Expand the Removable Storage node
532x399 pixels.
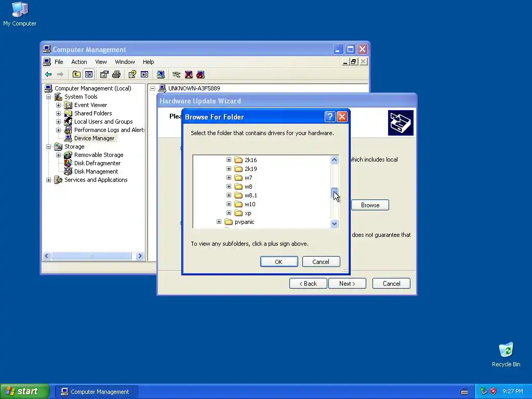pyautogui.click(x=58, y=155)
